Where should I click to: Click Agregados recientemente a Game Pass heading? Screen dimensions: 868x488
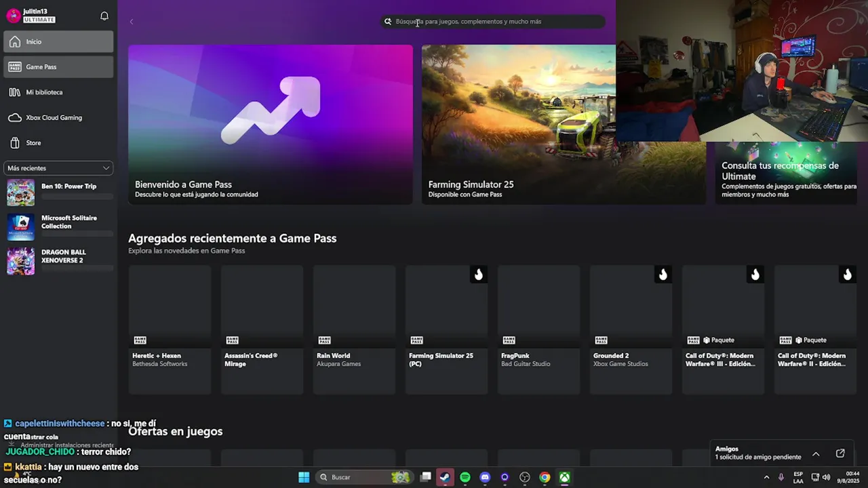click(x=233, y=239)
